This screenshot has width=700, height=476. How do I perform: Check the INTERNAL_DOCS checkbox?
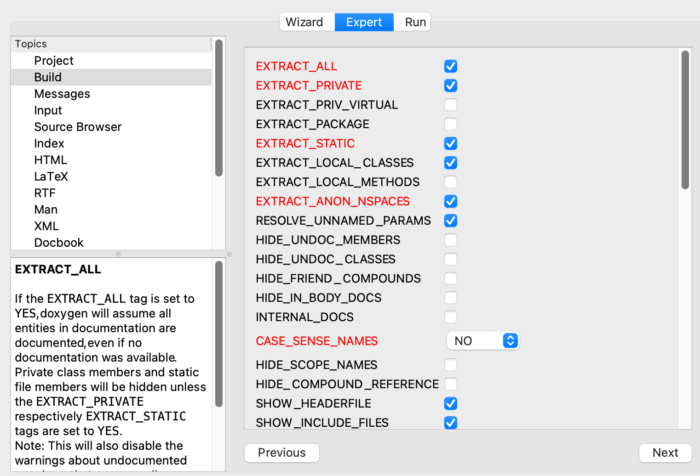click(451, 317)
